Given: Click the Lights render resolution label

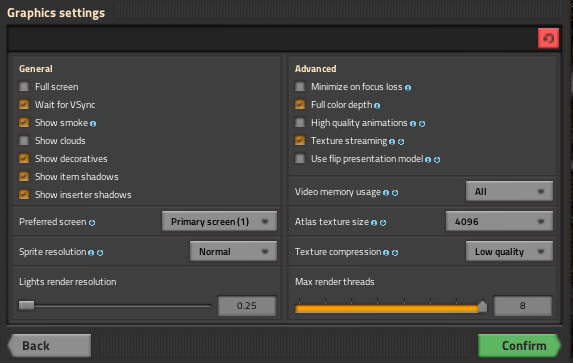Looking at the screenshot, I should 68,282.
